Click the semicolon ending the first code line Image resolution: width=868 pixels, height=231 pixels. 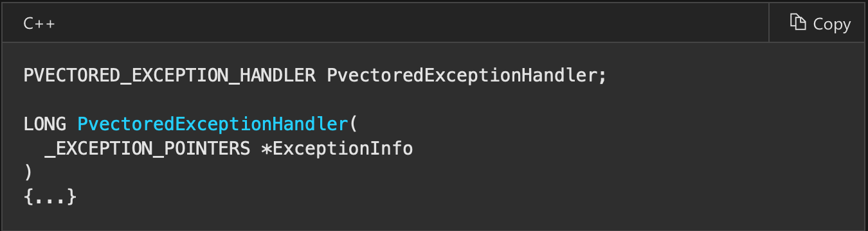tap(602, 77)
